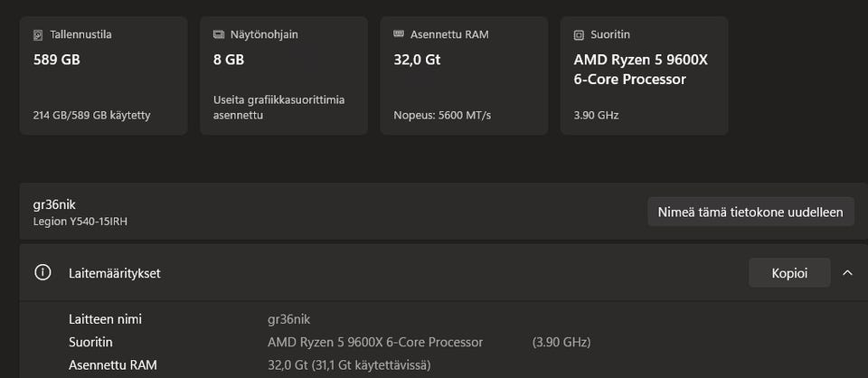Click the 214 GB/589 GB käytetty text
The height and width of the screenshot is (378, 868).
91,115
